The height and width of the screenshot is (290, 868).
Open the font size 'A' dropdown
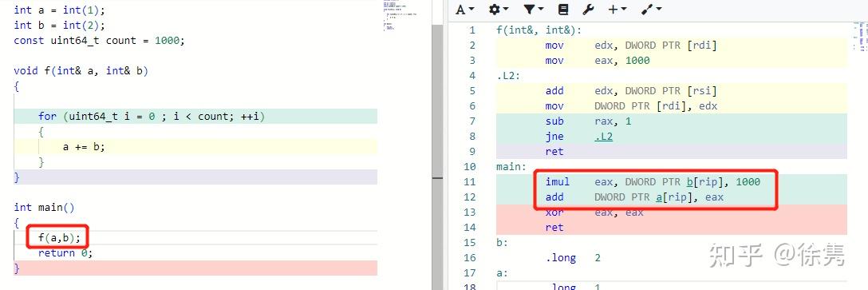465,9
